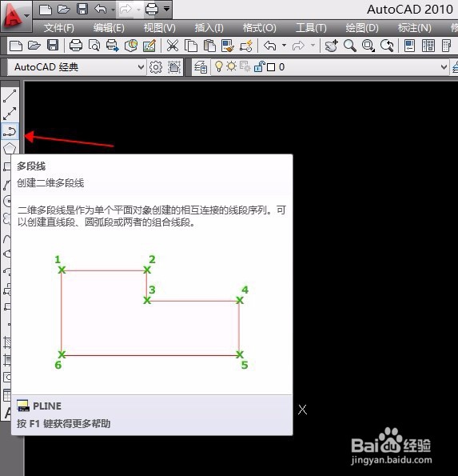Open the 格式(O) menu
Viewport: 458px width, 476px height.
(x=259, y=28)
